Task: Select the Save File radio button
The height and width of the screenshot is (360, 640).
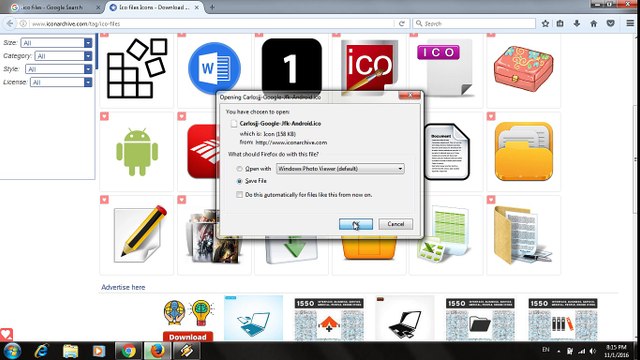Action: (240, 181)
